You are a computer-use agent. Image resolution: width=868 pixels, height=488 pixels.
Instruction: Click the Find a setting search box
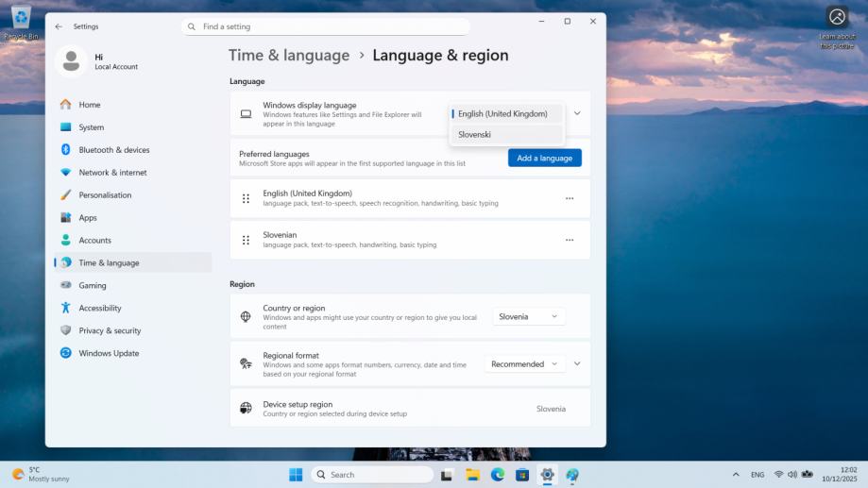(x=326, y=27)
